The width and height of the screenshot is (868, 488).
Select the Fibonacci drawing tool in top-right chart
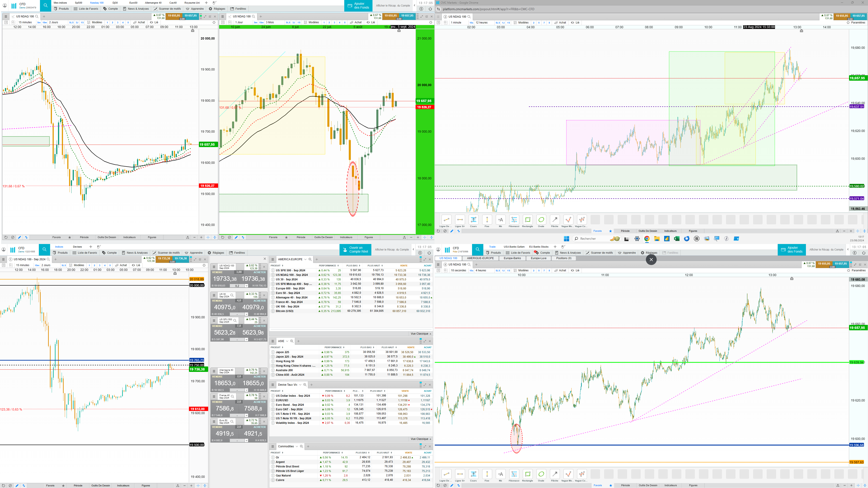[x=514, y=220]
